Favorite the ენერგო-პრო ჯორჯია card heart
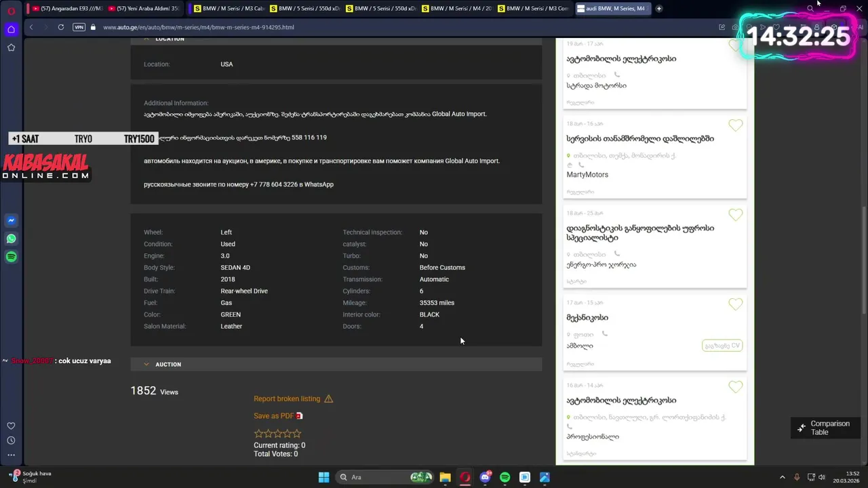The height and width of the screenshot is (488, 868). (735, 215)
